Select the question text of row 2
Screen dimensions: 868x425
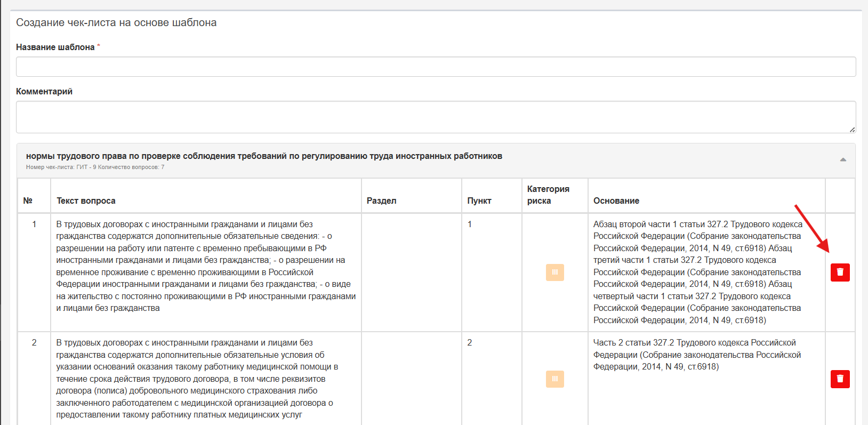[197, 379]
